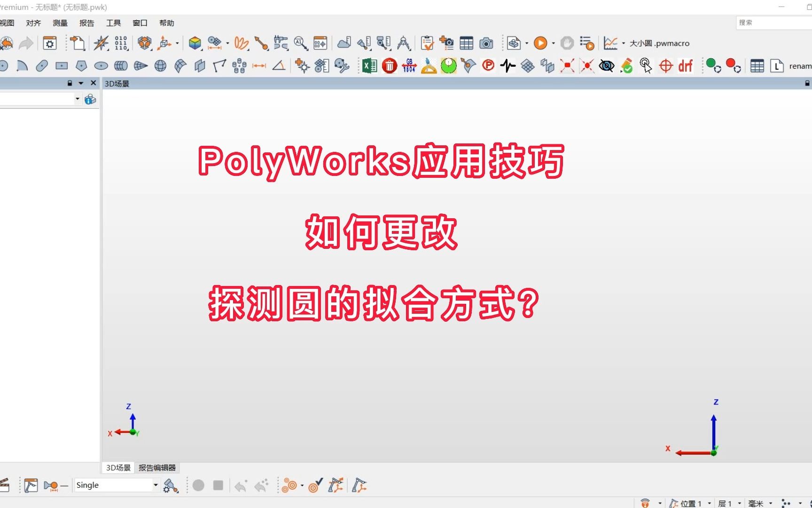Click the slot feature icon
Viewport: 812px width, 508px height.
pos(42,66)
